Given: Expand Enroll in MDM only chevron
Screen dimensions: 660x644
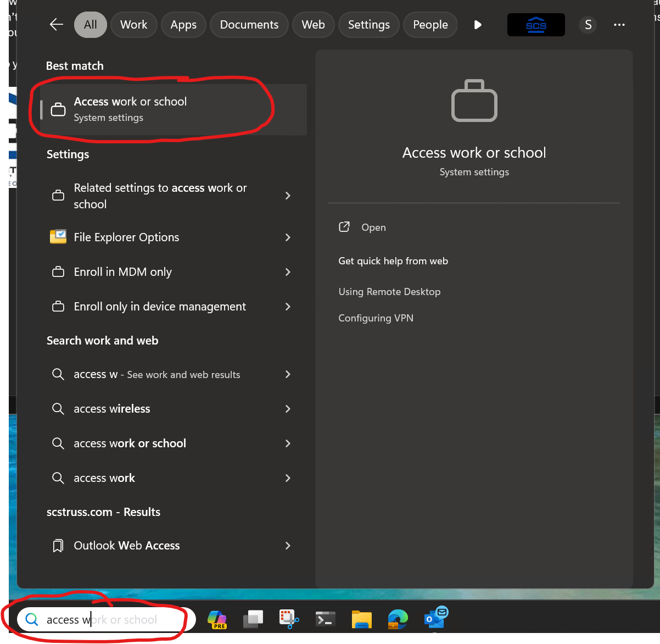Looking at the screenshot, I should (288, 272).
